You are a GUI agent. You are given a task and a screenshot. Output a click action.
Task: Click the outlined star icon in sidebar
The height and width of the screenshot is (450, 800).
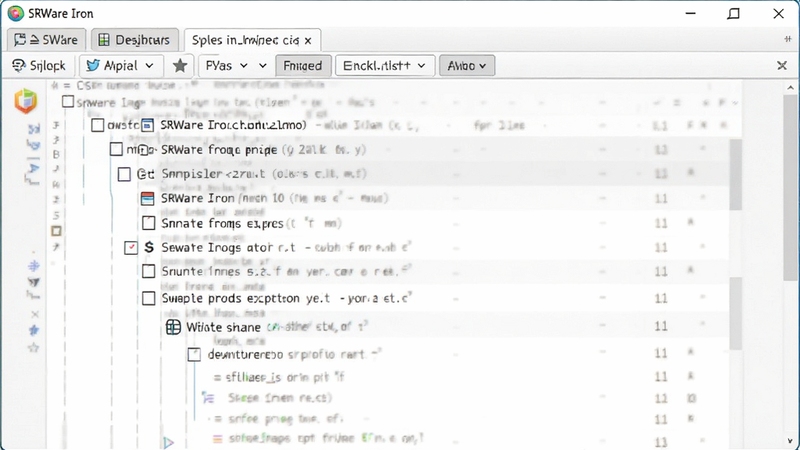click(34, 348)
